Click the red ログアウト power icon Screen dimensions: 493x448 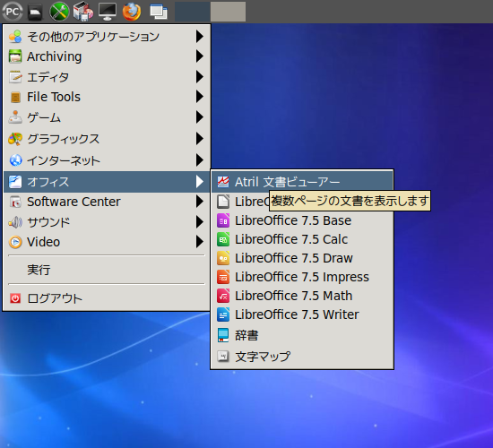(x=15, y=298)
